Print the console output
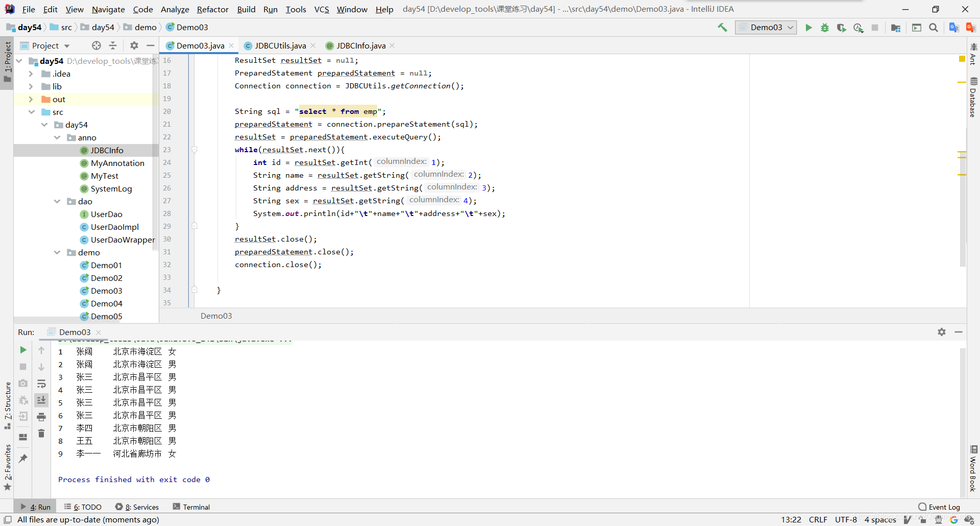The height and width of the screenshot is (526, 980). 41,417
